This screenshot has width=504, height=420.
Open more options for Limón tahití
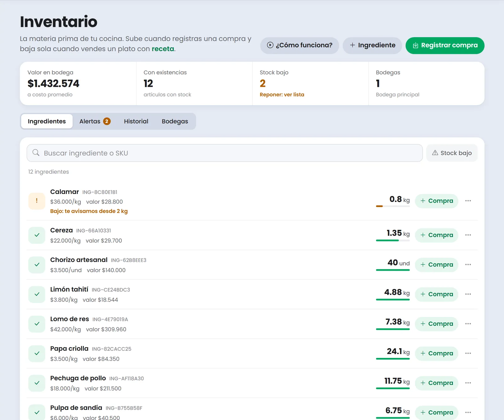(468, 294)
